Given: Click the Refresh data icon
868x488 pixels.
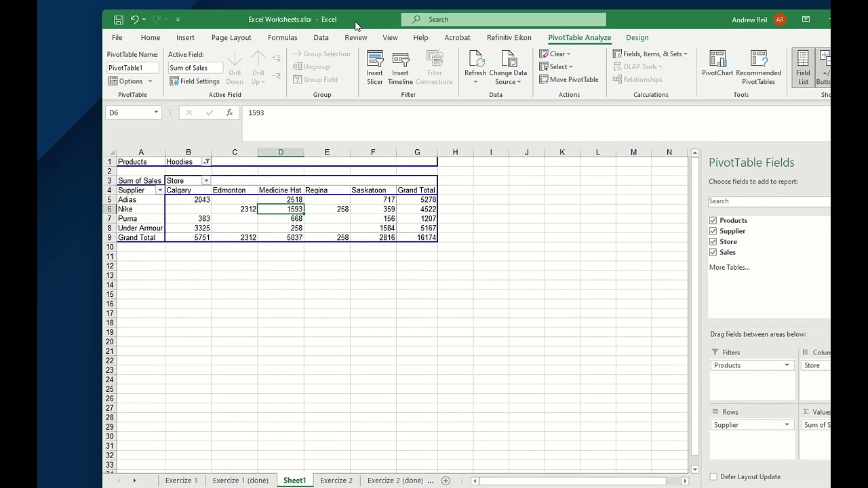Looking at the screenshot, I should [475, 68].
